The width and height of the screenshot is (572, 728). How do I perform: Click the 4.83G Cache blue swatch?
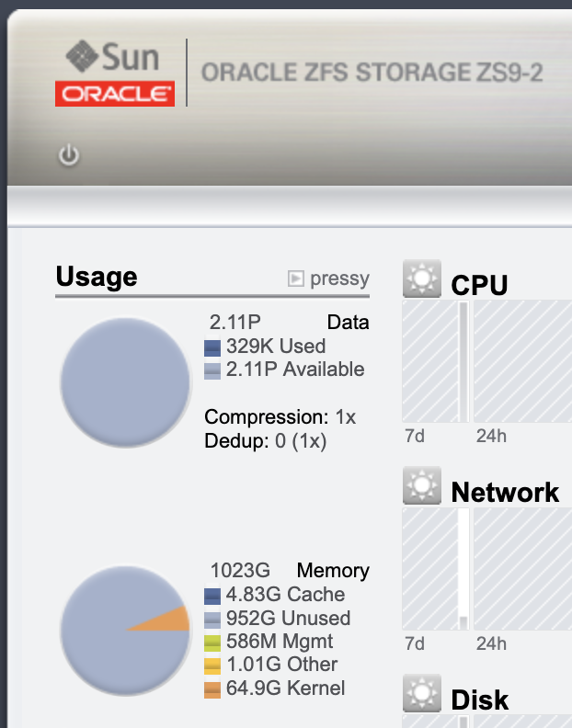pyautogui.click(x=212, y=597)
